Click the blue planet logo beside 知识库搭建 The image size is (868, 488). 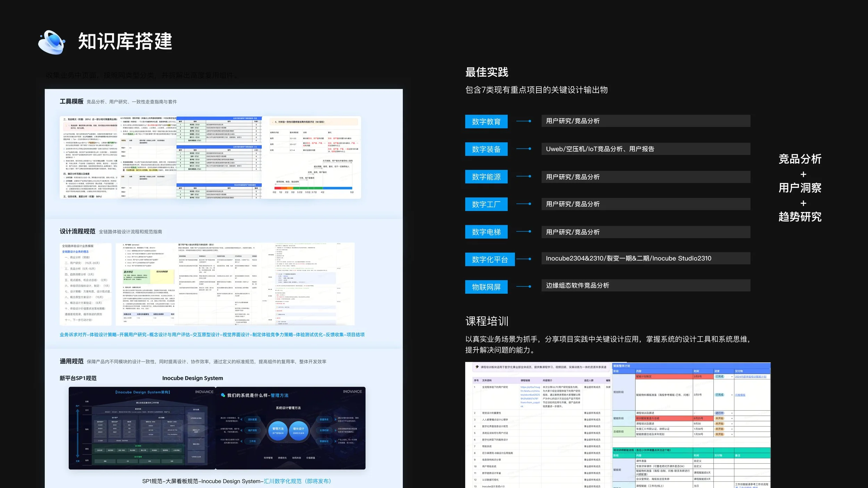pos(52,42)
